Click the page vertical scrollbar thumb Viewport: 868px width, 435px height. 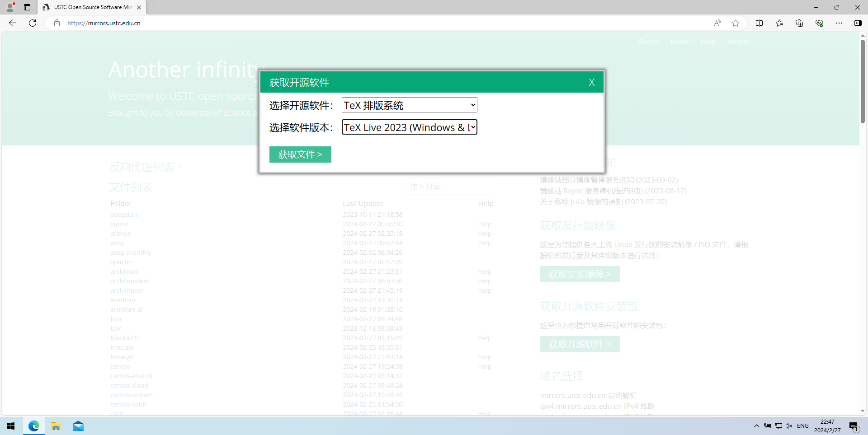(863, 81)
